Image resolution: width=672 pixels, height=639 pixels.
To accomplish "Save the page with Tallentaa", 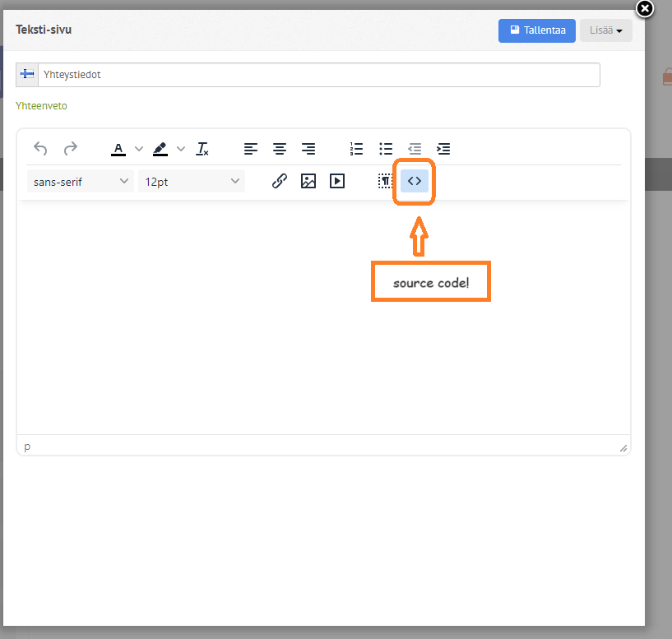I will tap(536, 30).
